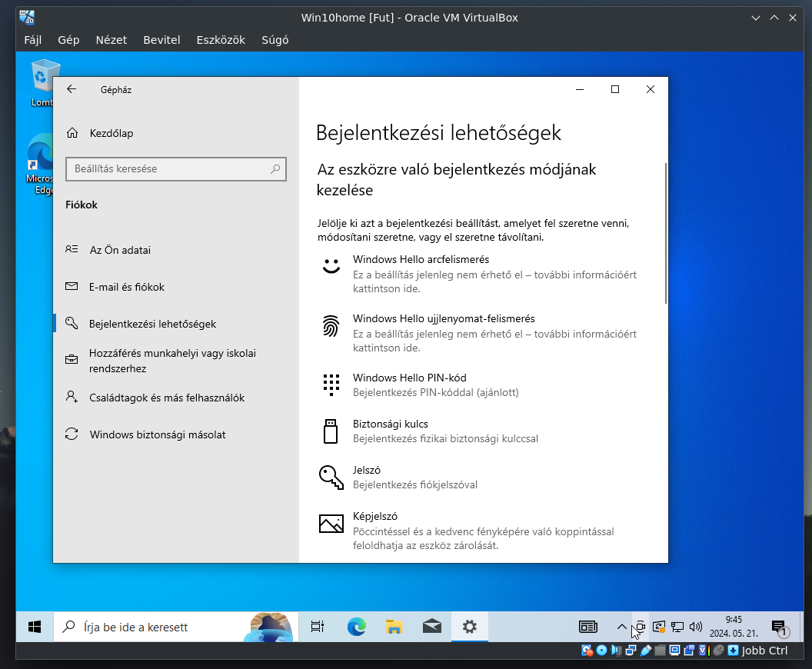Screen dimensions: 812x669
Task: Click the Meet Now camera tray icon
Action: point(641,627)
